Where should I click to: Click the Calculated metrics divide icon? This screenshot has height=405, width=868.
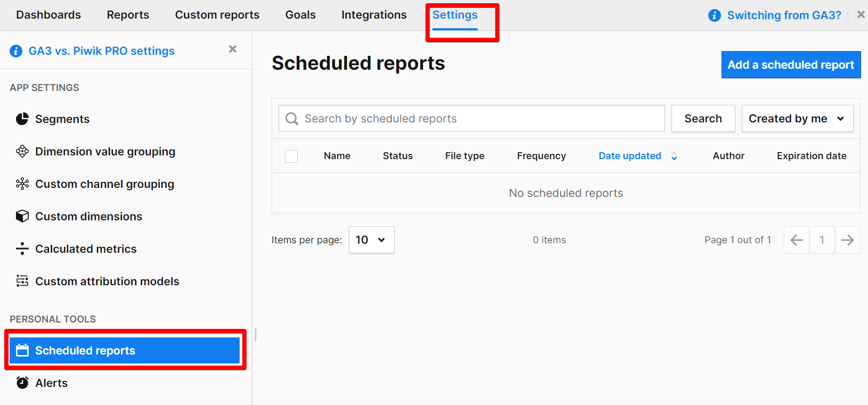coord(22,249)
